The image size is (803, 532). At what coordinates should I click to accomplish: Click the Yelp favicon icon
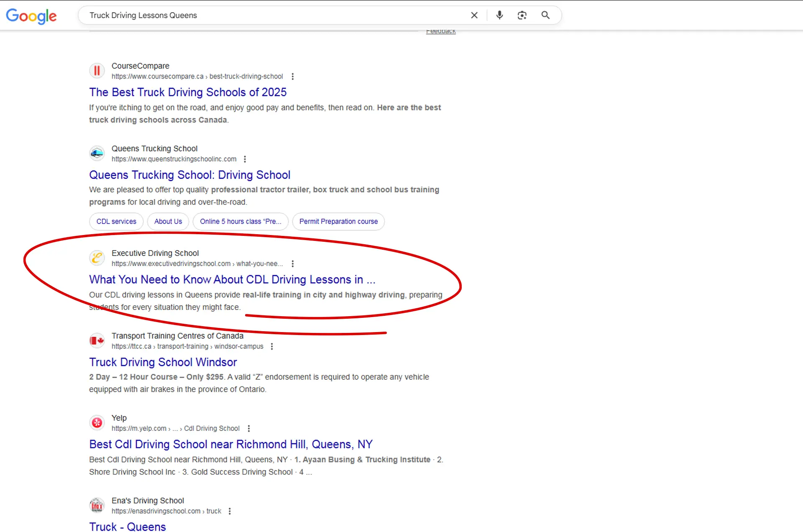(x=97, y=423)
